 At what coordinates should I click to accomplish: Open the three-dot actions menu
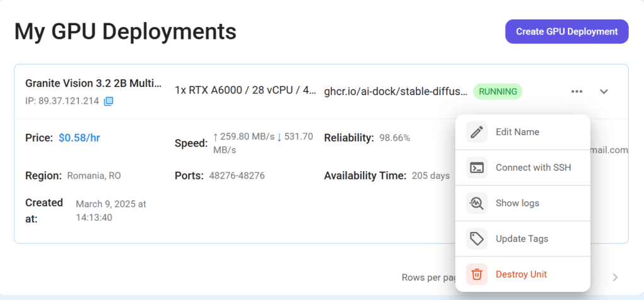coord(577,92)
